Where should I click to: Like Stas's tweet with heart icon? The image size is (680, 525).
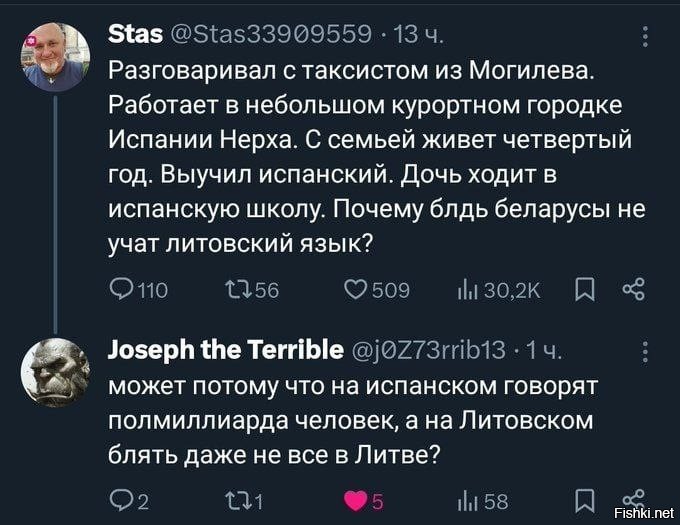pos(356,290)
